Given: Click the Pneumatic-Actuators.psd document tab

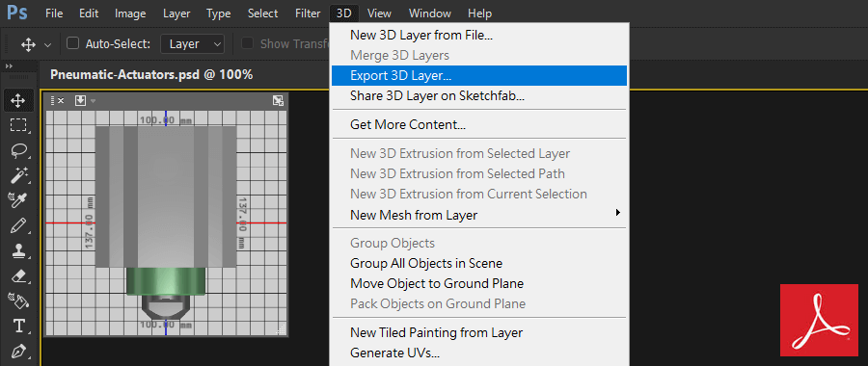Looking at the screenshot, I should coord(151,74).
